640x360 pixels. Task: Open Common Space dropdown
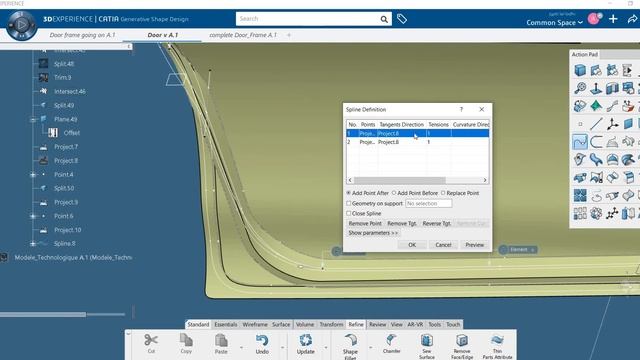tap(554, 22)
